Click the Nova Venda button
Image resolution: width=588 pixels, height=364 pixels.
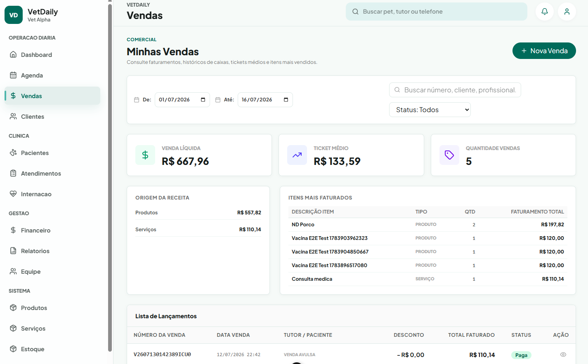coord(544,51)
